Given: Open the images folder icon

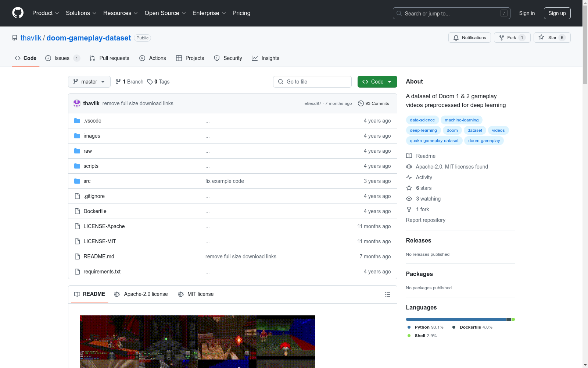Looking at the screenshot, I should (x=77, y=136).
